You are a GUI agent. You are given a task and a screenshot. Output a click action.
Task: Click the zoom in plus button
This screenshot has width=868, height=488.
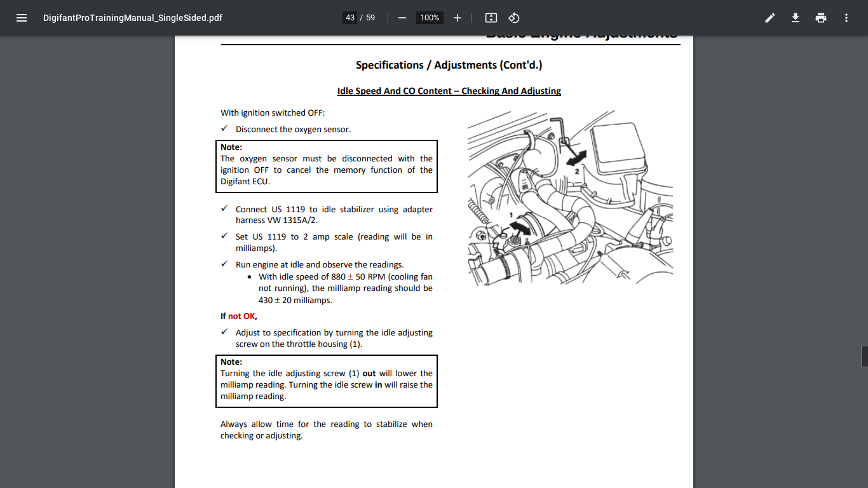[x=458, y=18]
